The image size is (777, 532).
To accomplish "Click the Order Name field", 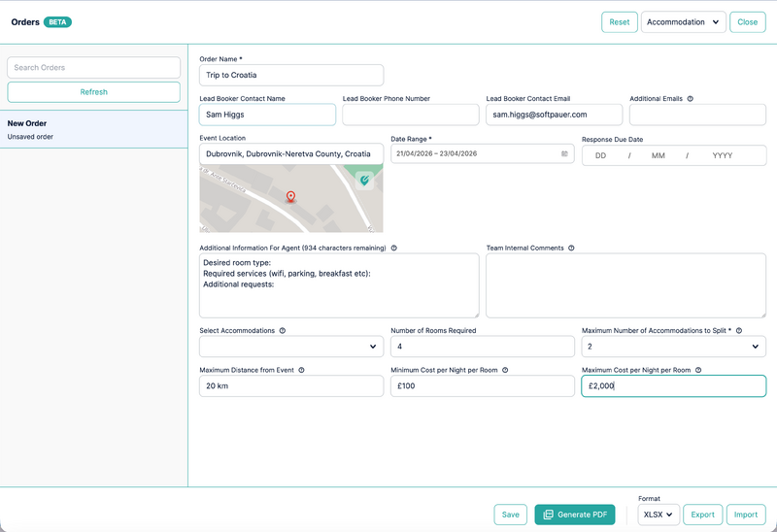I will (x=291, y=76).
